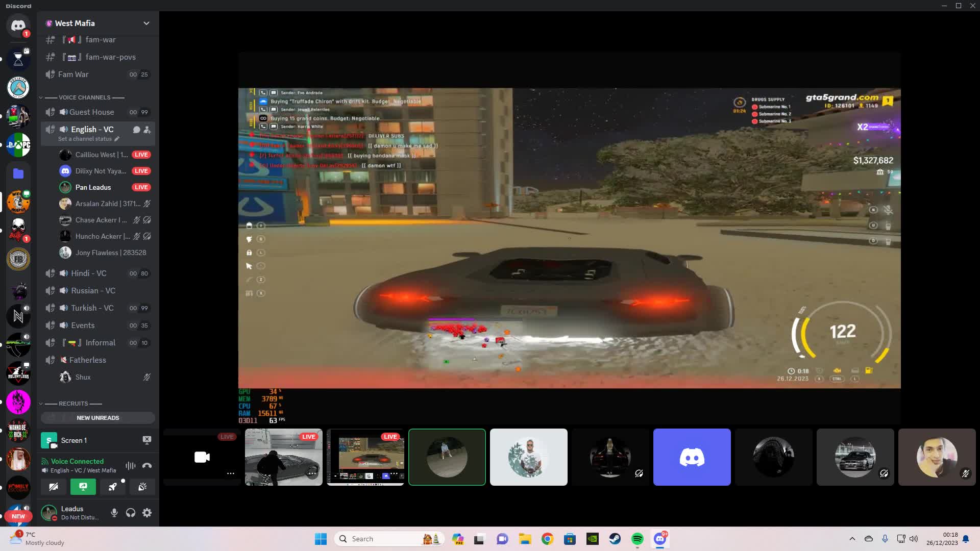Open the Xbox PC server icon
The height and width of the screenshot is (551, 980).
click(x=18, y=145)
